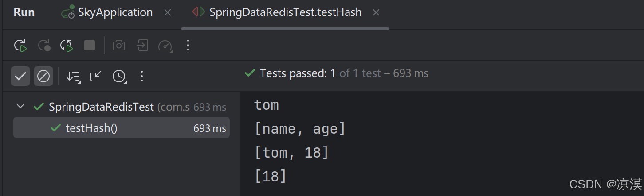Screen dimensions: 644x196
Task: Collapse all test tree nodes
Action: coord(95,76)
